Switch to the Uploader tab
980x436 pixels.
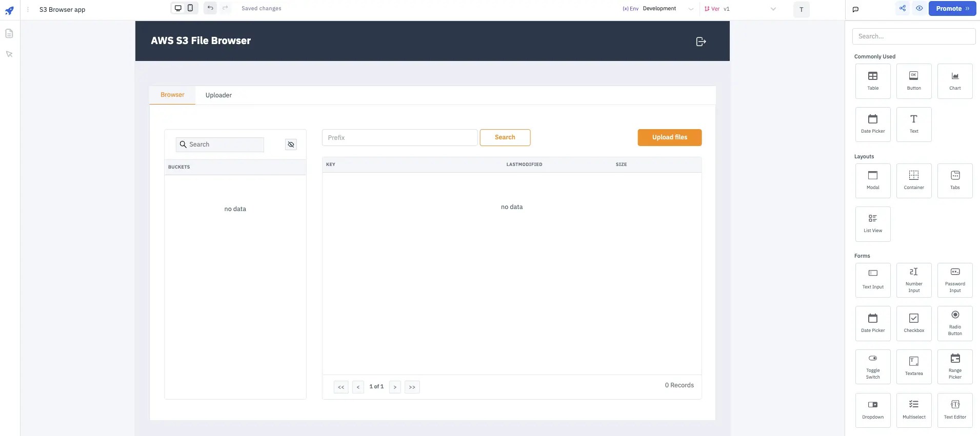(x=218, y=95)
